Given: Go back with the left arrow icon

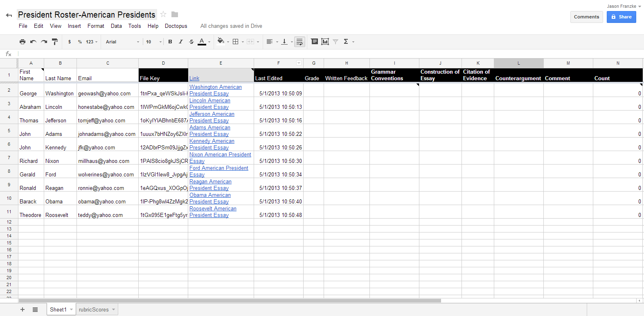Looking at the screenshot, I should (9, 15).
